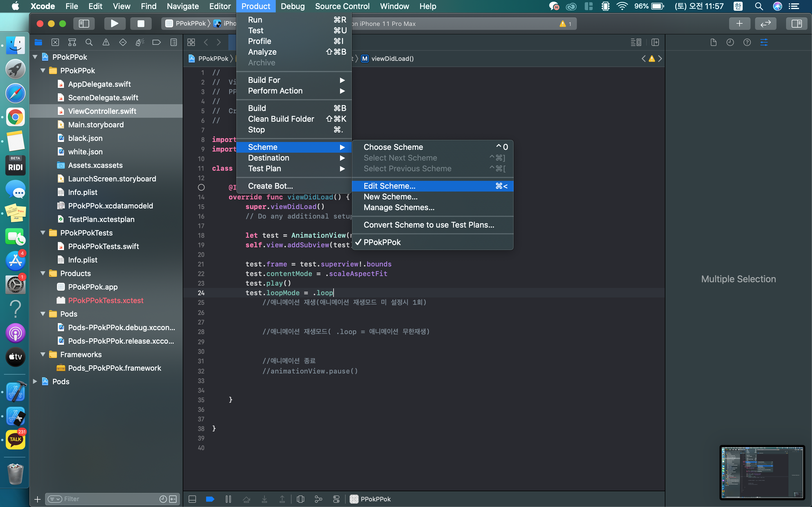Collapse the PPokPPokTests folder
The width and height of the screenshot is (812, 507).
click(x=43, y=233)
